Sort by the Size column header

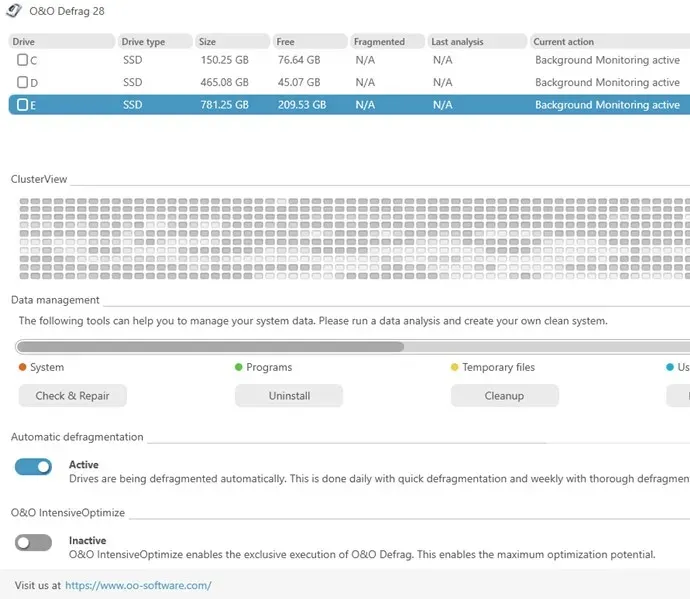[232, 41]
